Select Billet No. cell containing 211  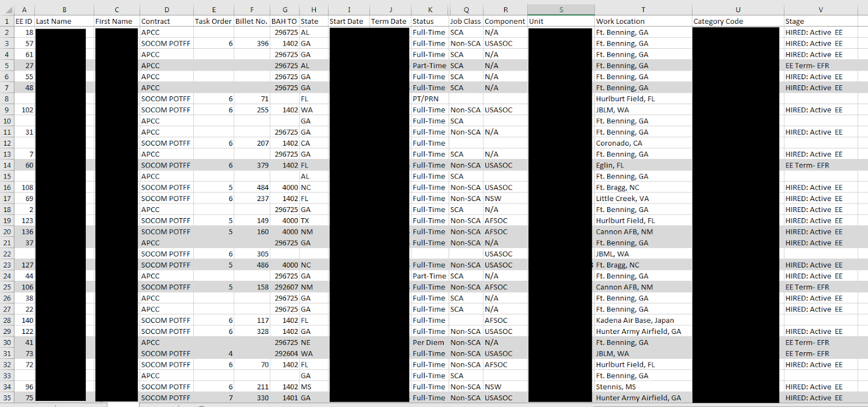[252, 387]
